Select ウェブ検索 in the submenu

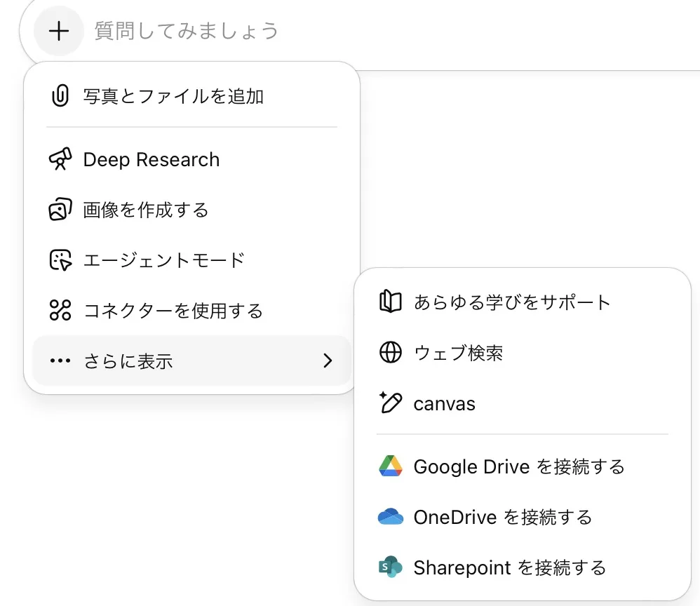pos(458,353)
